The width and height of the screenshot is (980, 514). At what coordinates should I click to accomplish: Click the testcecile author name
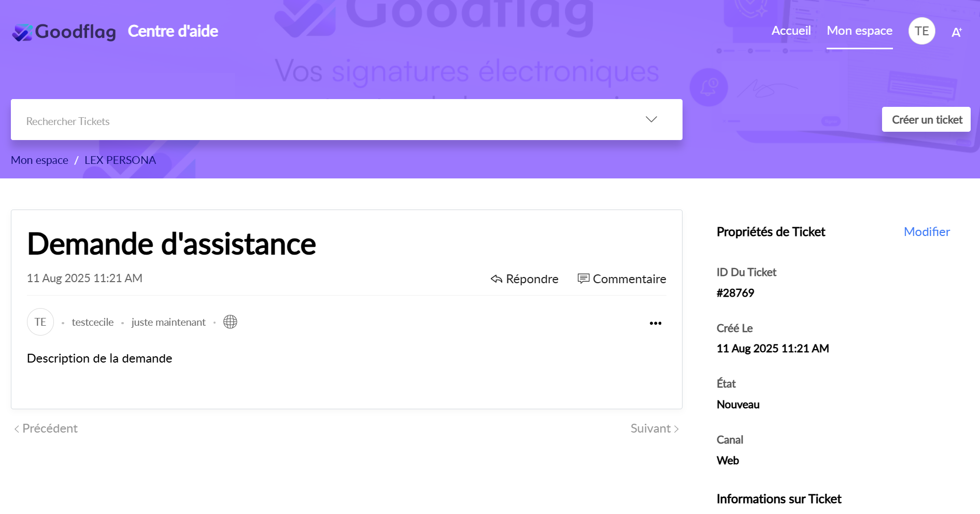[x=93, y=322]
